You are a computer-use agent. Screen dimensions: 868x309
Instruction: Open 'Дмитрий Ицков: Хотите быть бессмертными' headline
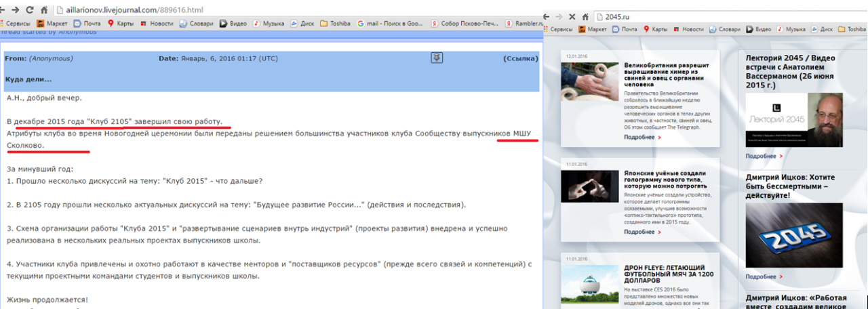click(791, 186)
